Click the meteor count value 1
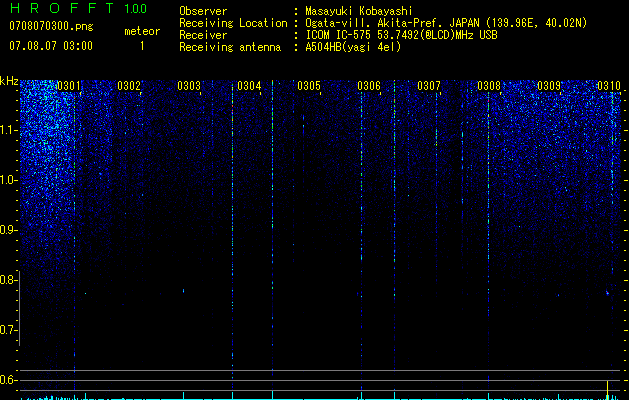The image size is (629, 400). click(x=142, y=46)
